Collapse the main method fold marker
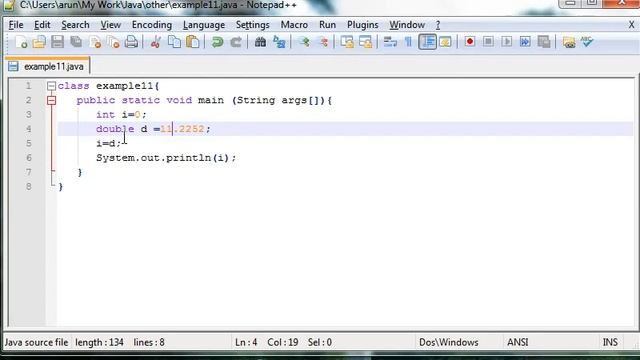This screenshot has height=360, width=640. tap(51, 100)
